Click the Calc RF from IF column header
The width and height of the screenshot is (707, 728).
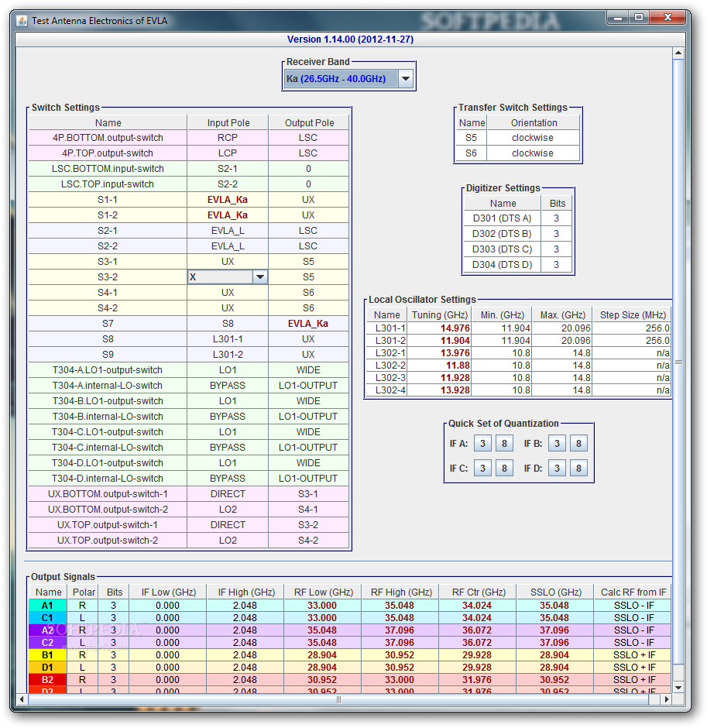(633, 592)
